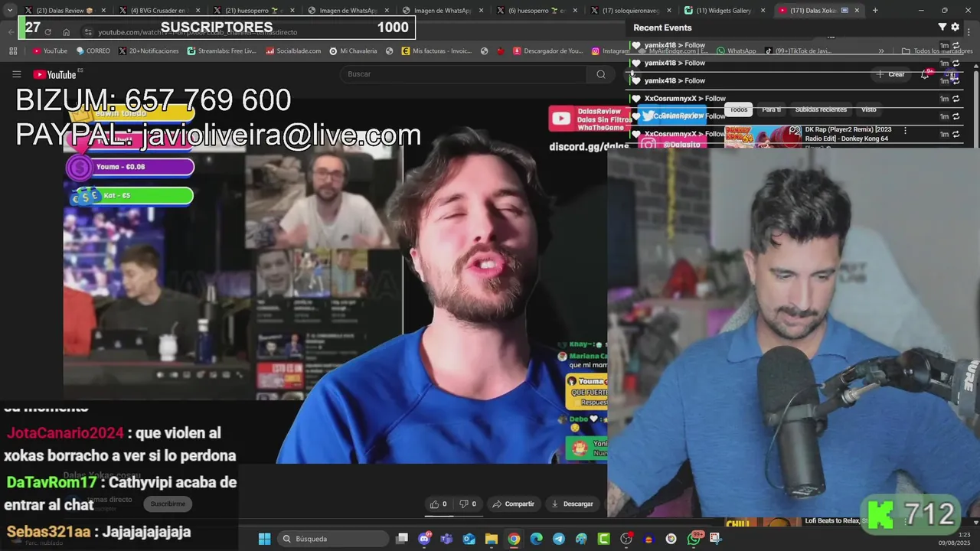Viewport: 980px width, 551px height.
Task: Switch to the BVG Crusader tab
Action: coord(158,10)
